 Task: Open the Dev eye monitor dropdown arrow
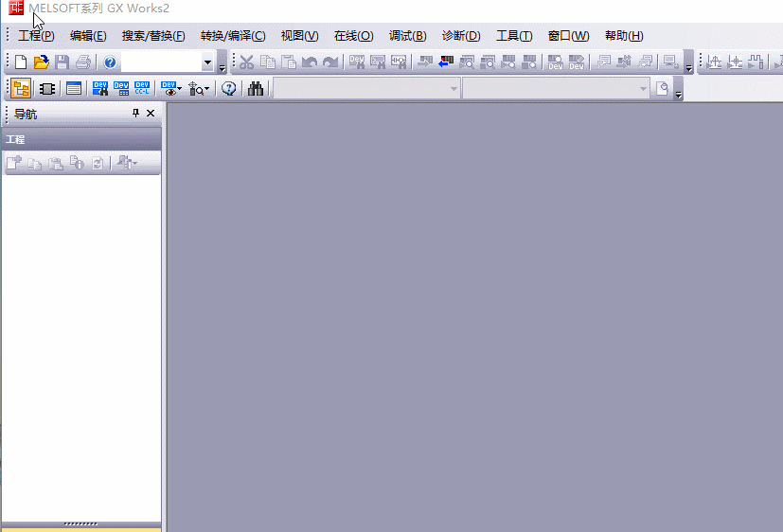pos(180,90)
